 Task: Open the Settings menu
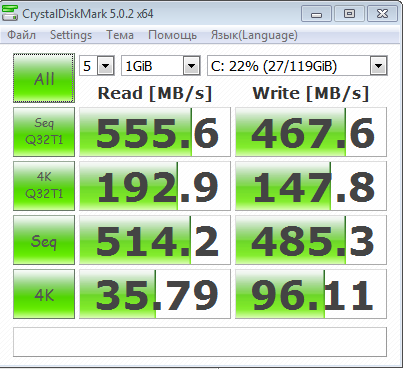point(71,35)
